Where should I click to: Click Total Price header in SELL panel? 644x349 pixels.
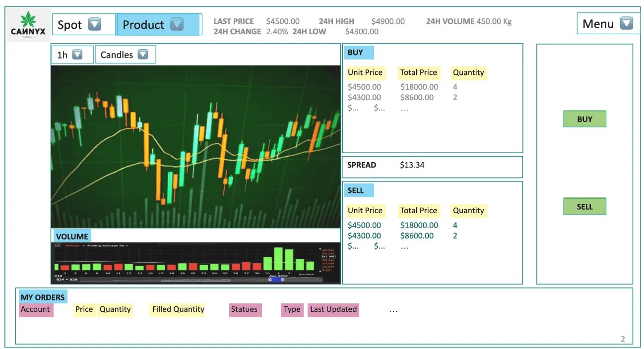pyautogui.click(x=419, y=211)
